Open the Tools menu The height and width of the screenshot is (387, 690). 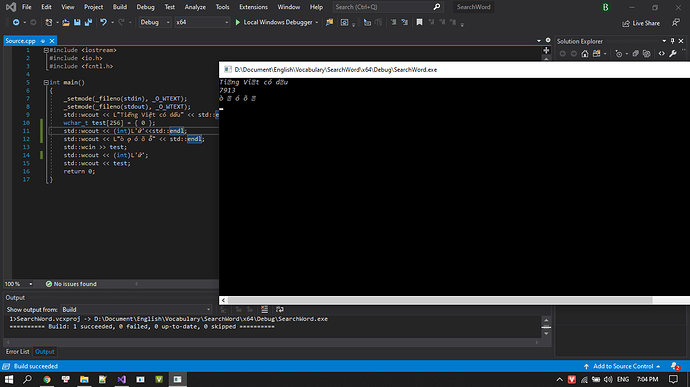(x=223, y=7)
